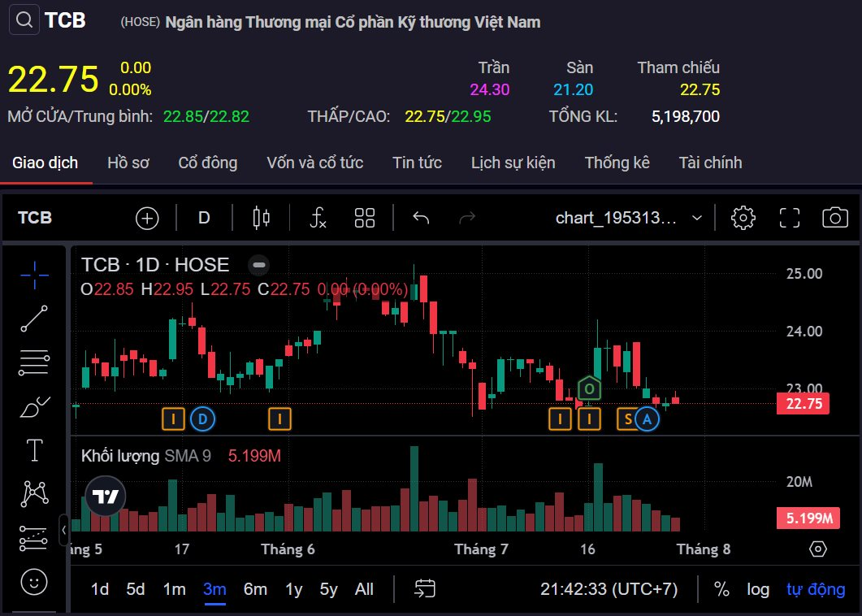The image size is (862, 616).
Task: Open the indicators fx menu
Action: point(318,218)
